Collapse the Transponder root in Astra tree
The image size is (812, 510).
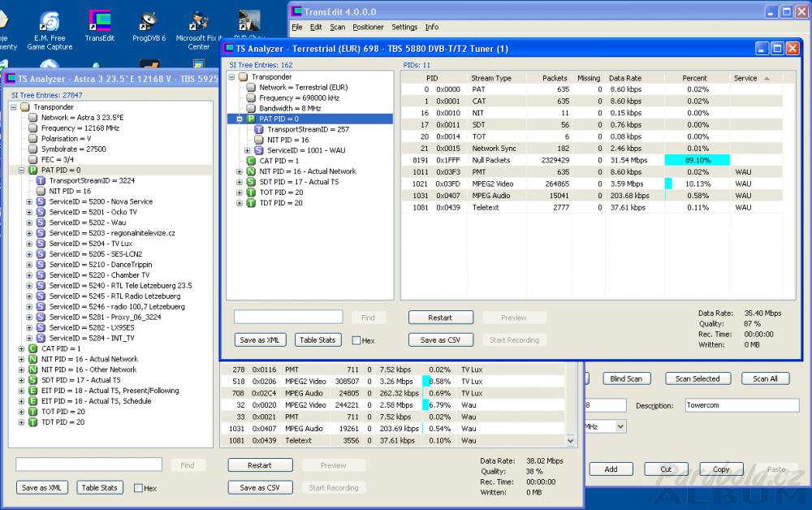[14, 107]
